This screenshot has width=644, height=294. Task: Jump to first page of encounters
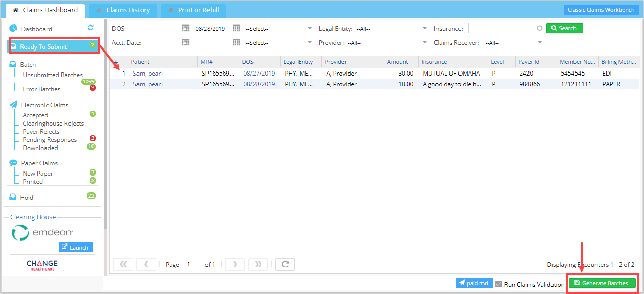(x=123, y=264)
